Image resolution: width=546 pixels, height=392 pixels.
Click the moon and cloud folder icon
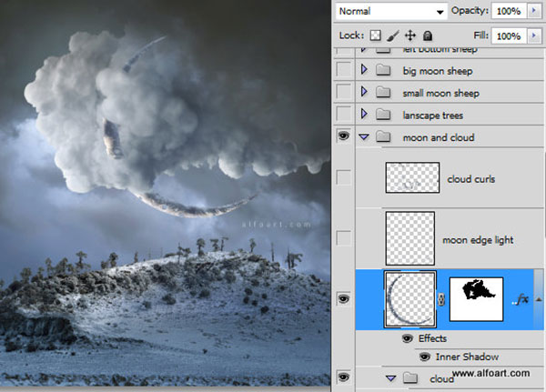[383, 136]
